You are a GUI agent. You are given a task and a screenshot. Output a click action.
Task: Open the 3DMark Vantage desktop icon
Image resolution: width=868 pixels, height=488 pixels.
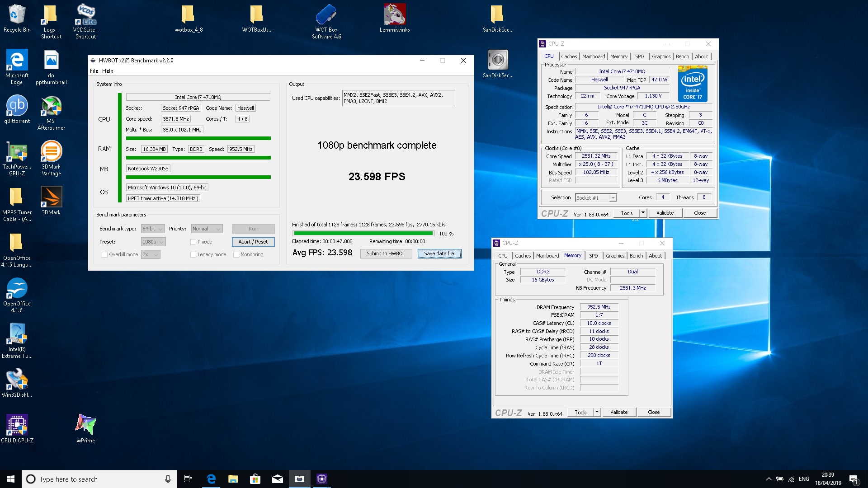[x=51, y=158]
